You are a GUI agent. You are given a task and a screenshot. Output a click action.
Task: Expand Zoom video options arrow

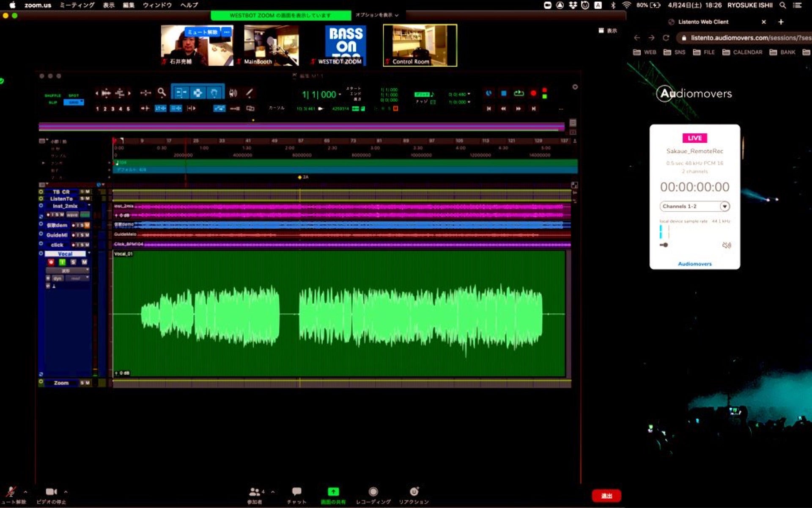click(66, 492)
